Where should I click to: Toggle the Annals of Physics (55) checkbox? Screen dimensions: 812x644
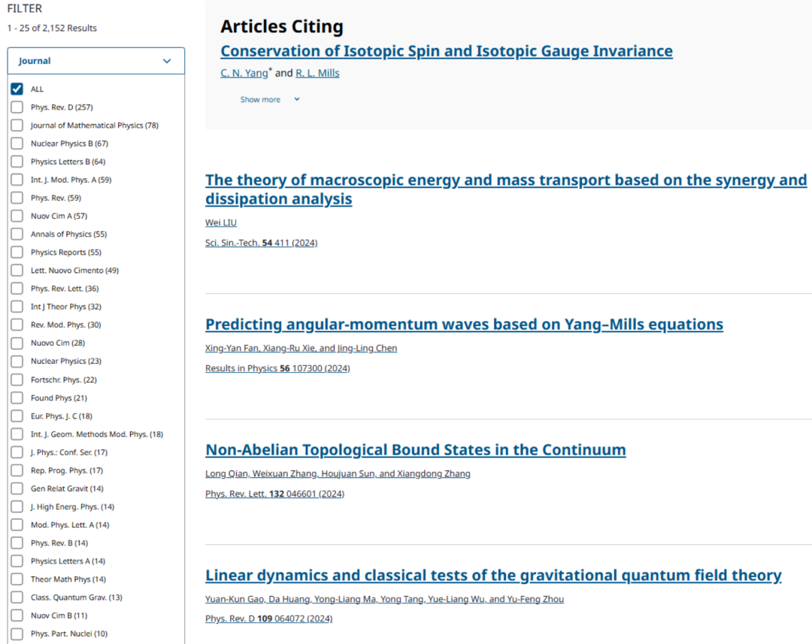17,234
